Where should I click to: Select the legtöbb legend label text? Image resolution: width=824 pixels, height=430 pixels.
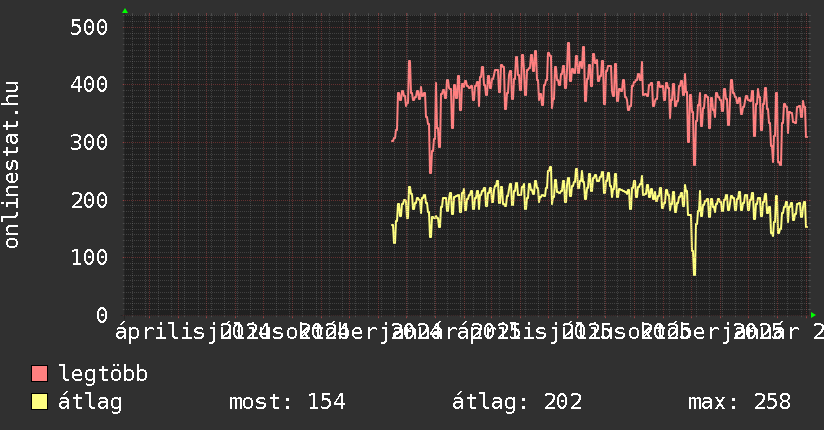coord(103,375)
